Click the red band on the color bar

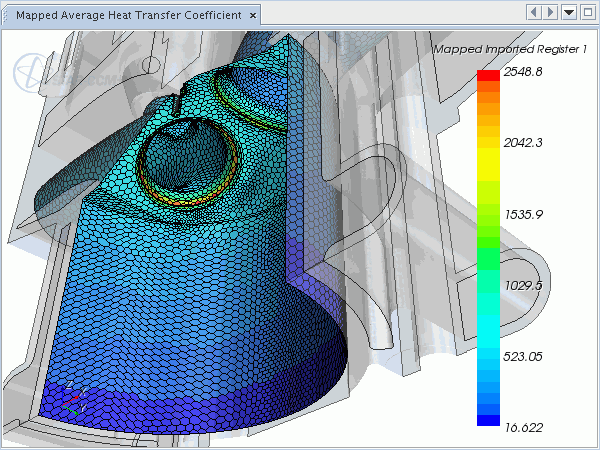[x=488, y=76]
